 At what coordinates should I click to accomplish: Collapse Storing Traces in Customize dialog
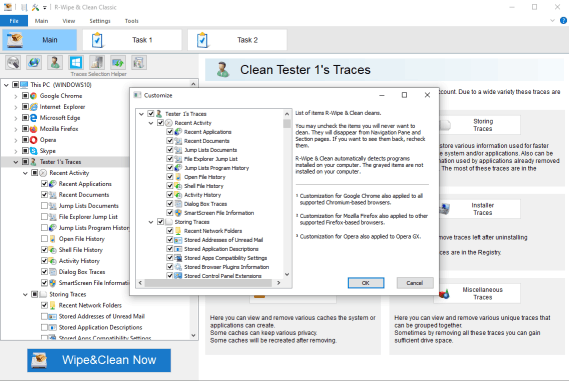click(151, 222)
